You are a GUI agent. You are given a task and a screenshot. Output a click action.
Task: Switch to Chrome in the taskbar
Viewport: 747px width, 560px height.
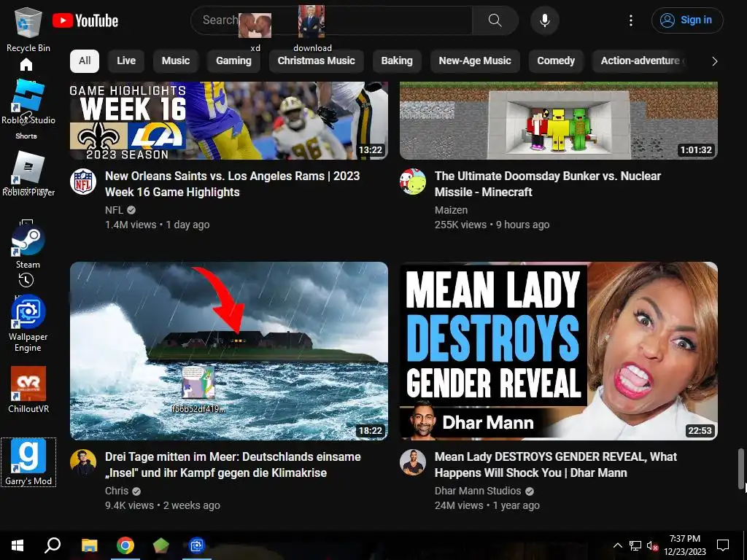click(125, 545)
